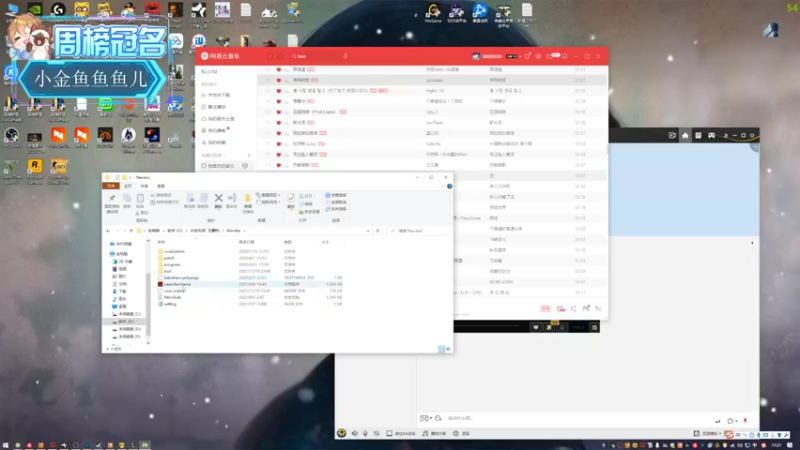Viewport: 800px width, 450px height.
Task: Click Select all in Explorer ribbon
Action: click(x=336, y=195)
